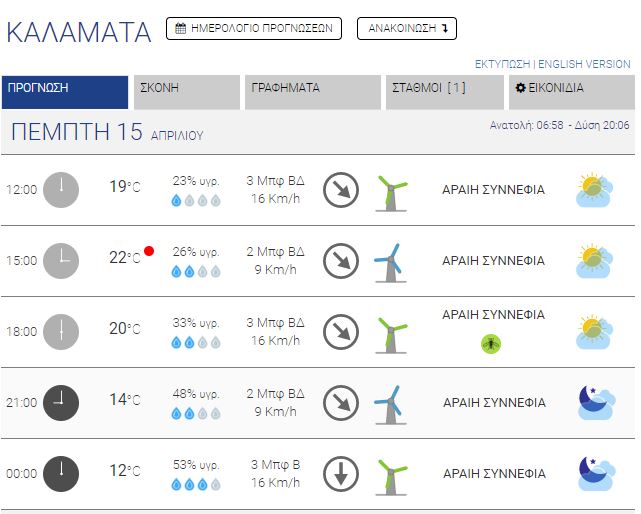Image resolution: width=641 pixels, height=514 pixels.
Task: Click the humidity droplets at 00:00
Action: 196,485
